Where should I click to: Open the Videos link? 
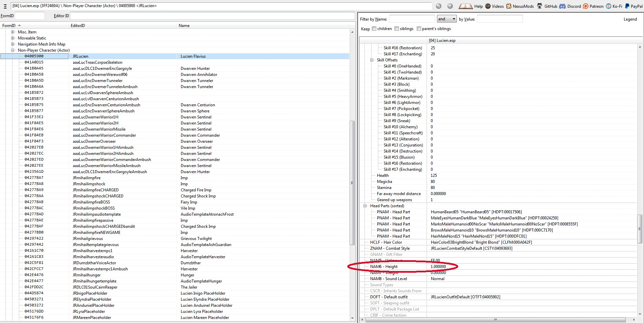[x=494, y=6]
